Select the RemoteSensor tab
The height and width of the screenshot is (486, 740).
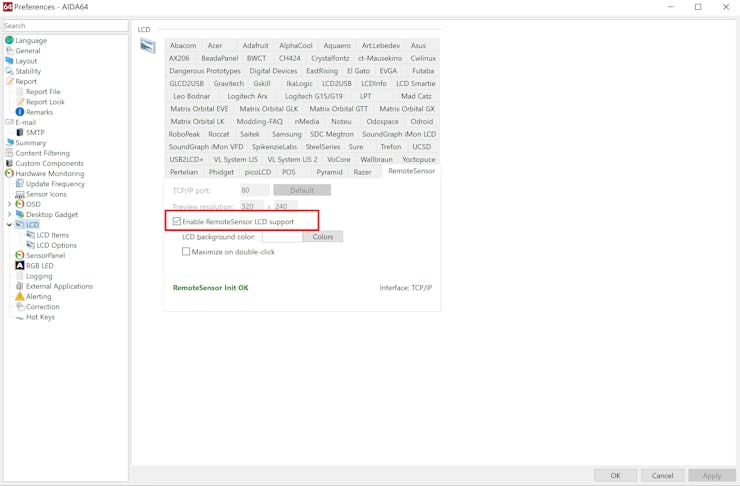(412, 171)
